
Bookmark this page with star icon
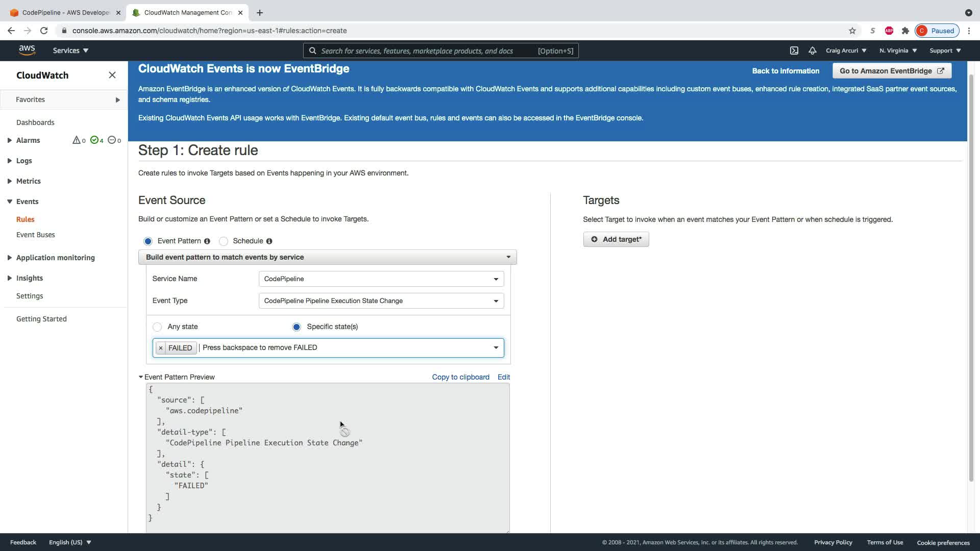[x=852, y=31]
